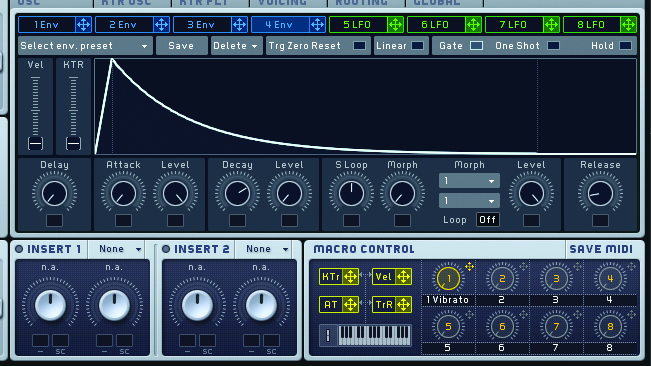
Task: Click the Save envelope preset button
Action: coord(181,46)
